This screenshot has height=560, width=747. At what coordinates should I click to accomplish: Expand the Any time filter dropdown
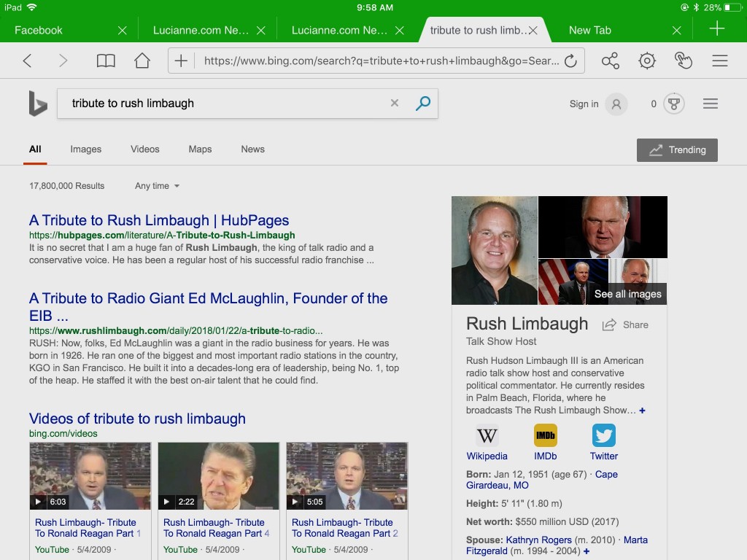[158, 186]
